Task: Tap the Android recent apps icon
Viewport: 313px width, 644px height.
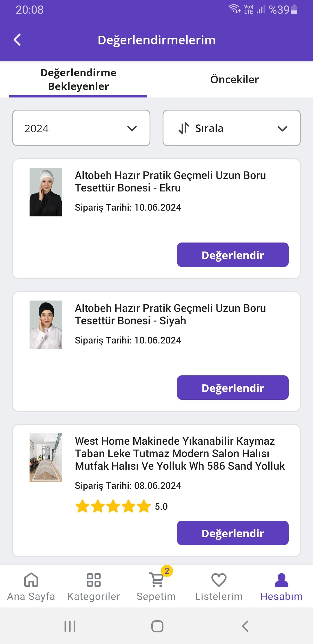Action: click(x=70, y=626)
